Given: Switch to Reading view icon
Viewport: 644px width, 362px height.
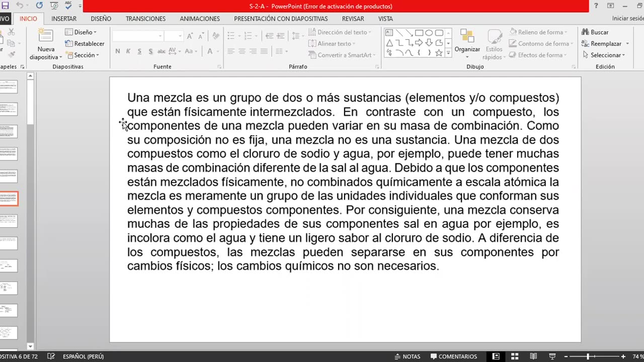Looking at the screenshot, I should pos(533,356).
